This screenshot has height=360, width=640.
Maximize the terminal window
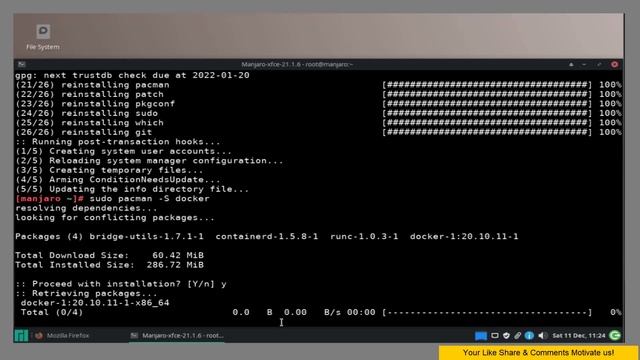[x=599, y=64]
